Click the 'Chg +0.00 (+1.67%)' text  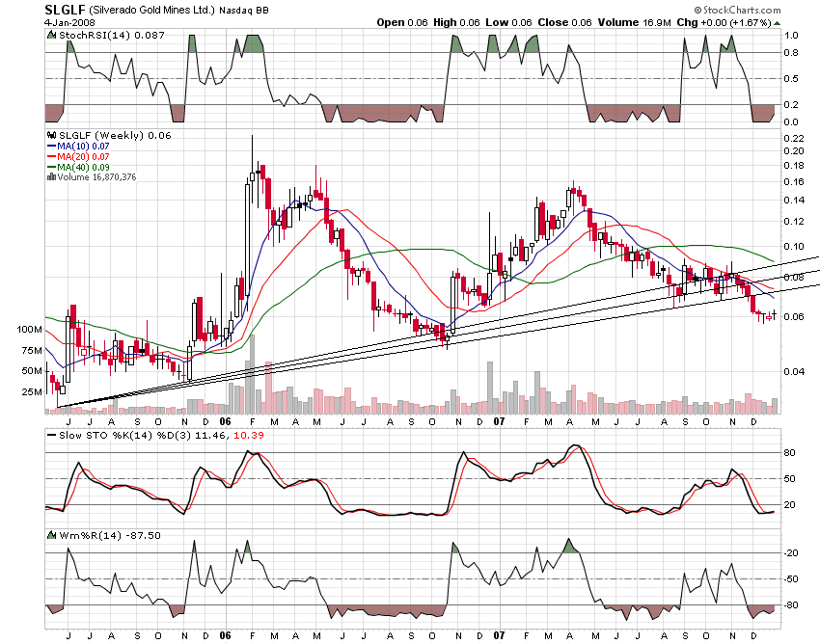click(x=724, y=22)
